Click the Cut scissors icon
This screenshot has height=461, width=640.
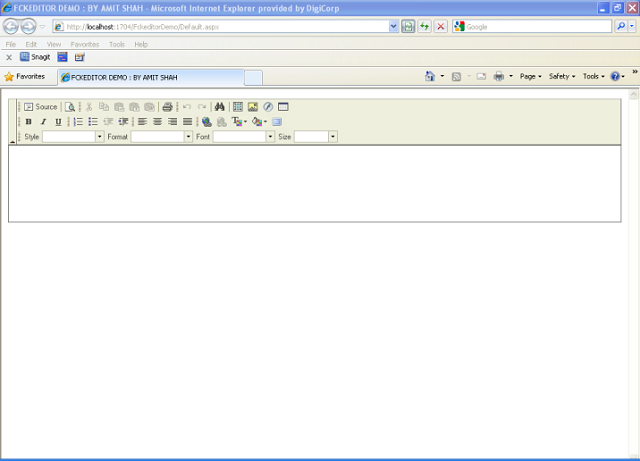point(89,107)
